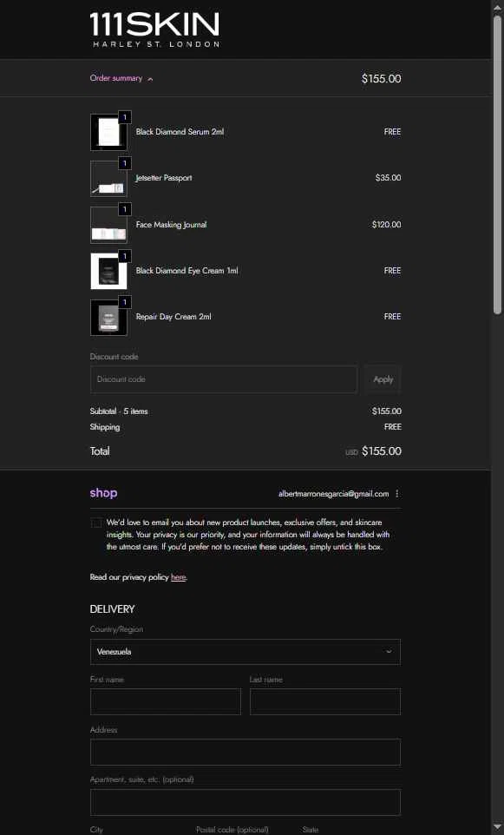This screenshot has height=835, width=504.
Task: Click the Address input field
Action: pyautogui.click(x=245, y=752)
